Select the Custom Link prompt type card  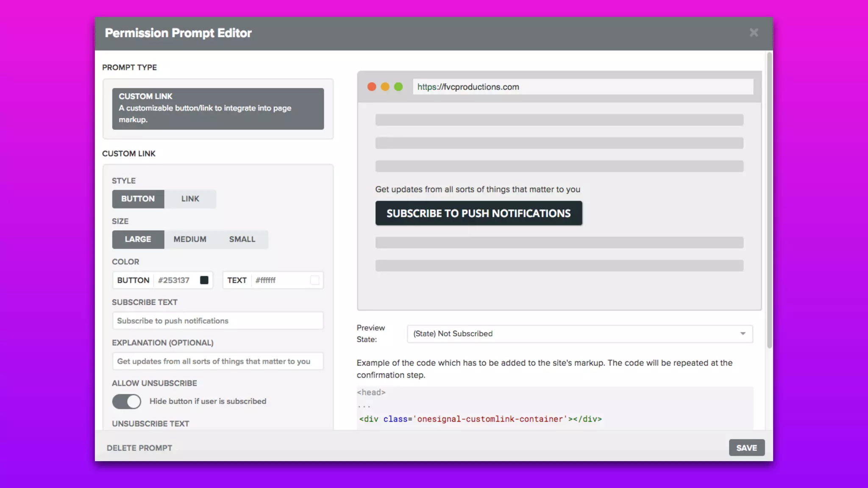tap(218, 108)
